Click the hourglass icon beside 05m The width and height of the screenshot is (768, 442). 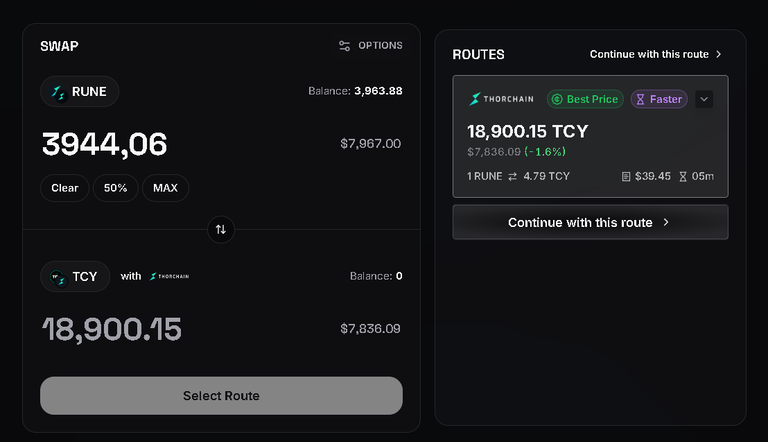coord(683,176)
